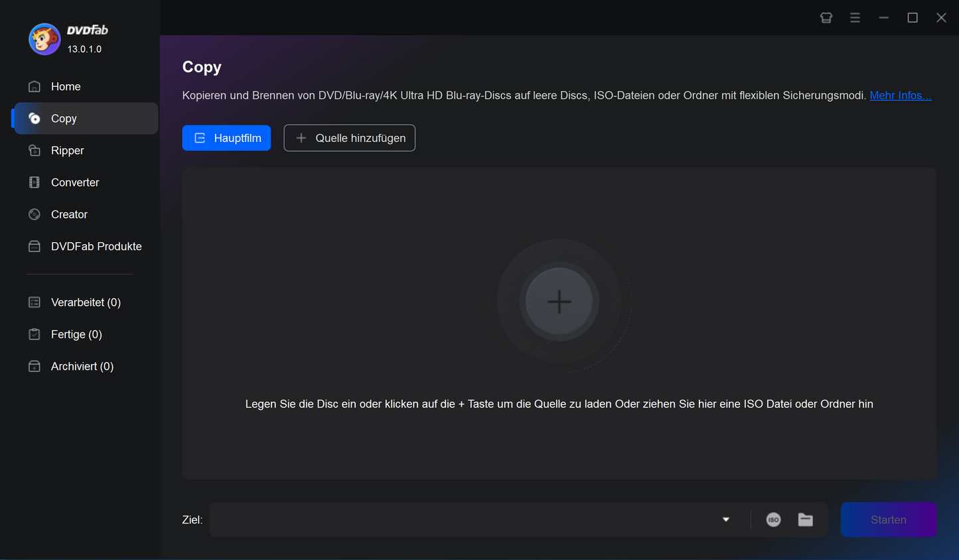Image resolution: width=959 pixels, height=560 pixels.
Task: Click the large plus circle to load source
Action: [x=559, y=301]
